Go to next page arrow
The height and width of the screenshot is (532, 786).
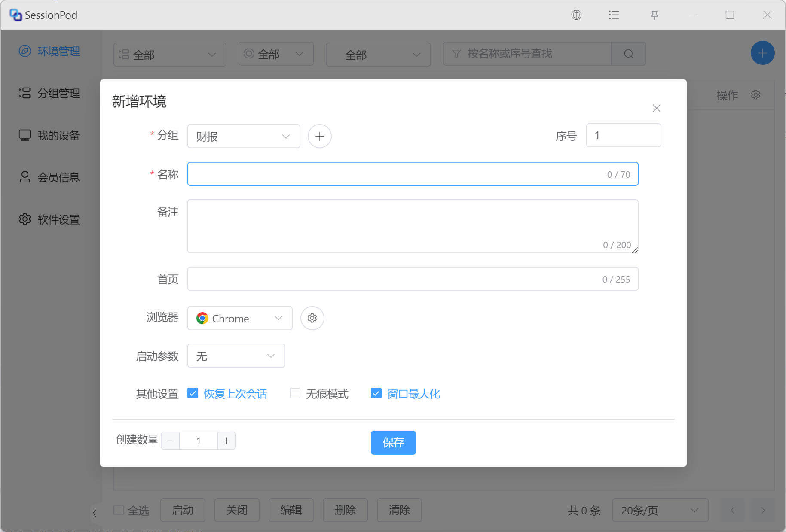point(762,510)
